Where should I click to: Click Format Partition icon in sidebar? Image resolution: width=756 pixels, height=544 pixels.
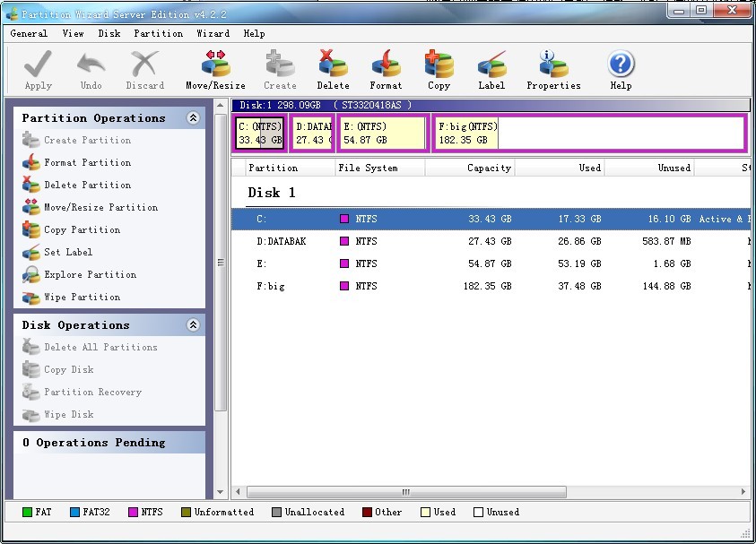click(30, 162)
